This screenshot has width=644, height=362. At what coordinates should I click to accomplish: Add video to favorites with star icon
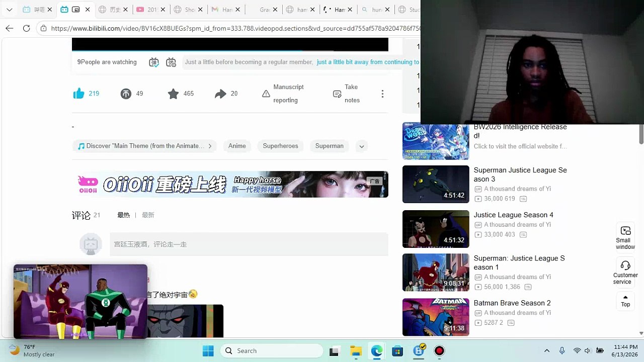(x=173, y=94)
